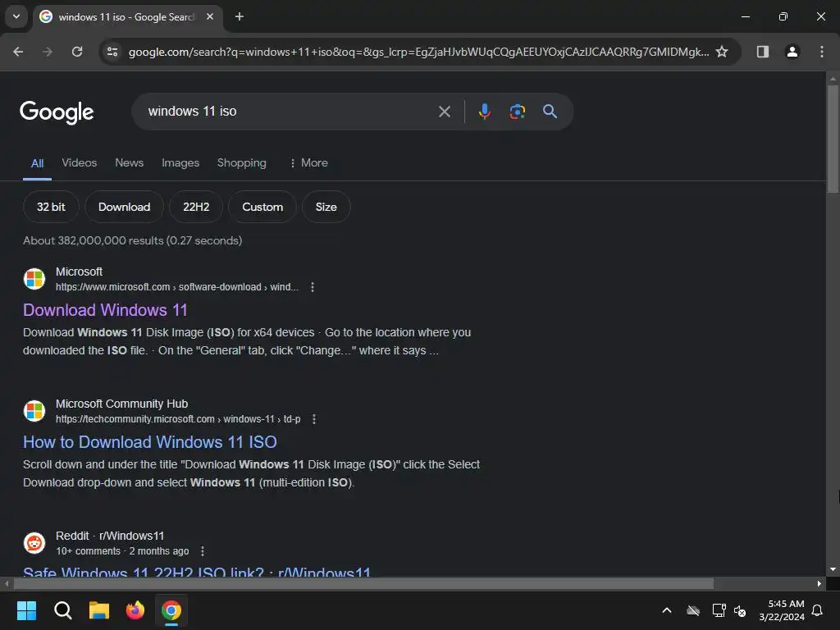This screenshot has height=630, width=840.
Task: Open File Explorer from the taskbar
Action: 99,610
